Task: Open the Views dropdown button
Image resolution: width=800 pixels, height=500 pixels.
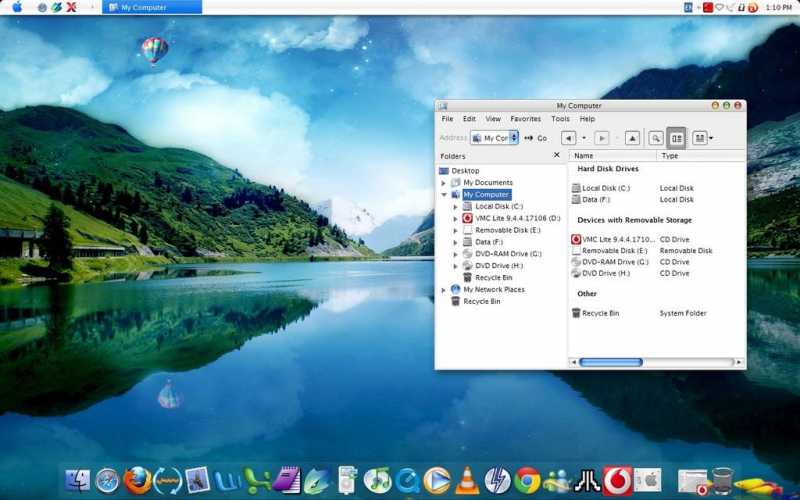Action: [x=702, y=138]
